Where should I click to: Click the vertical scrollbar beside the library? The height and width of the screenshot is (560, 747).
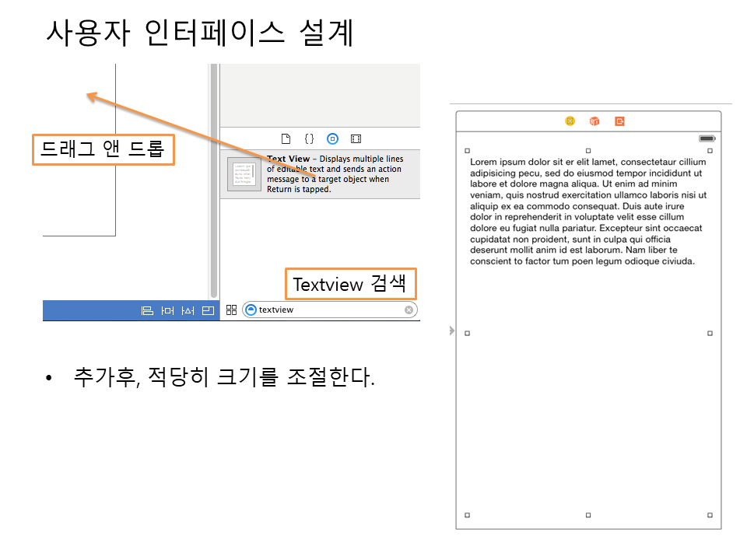pyautogui.click(x=214, y=179)
